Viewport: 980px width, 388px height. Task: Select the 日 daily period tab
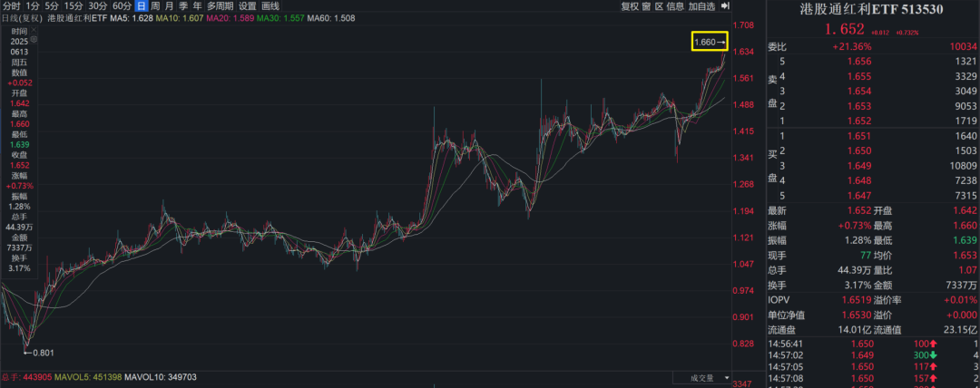coord(142,6)
